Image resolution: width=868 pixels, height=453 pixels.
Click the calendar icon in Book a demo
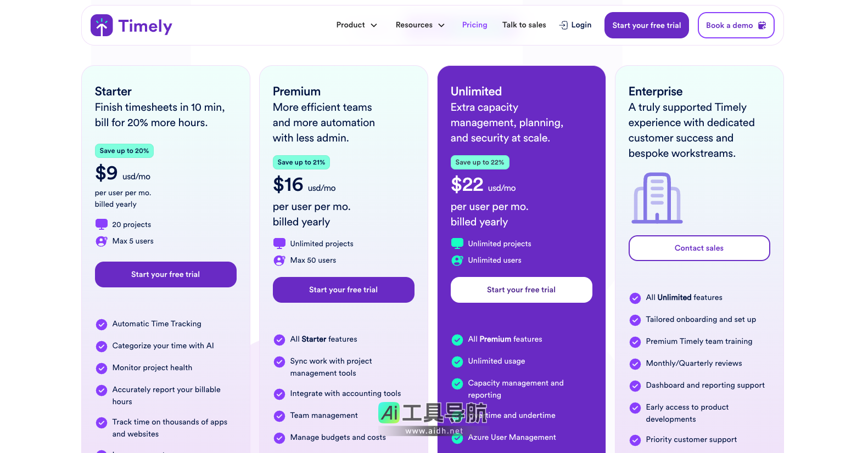[x=762, y=25]
